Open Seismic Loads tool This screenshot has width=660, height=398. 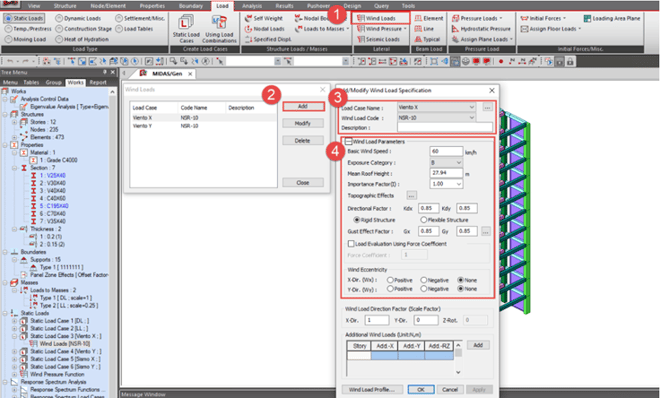[378, 40]
